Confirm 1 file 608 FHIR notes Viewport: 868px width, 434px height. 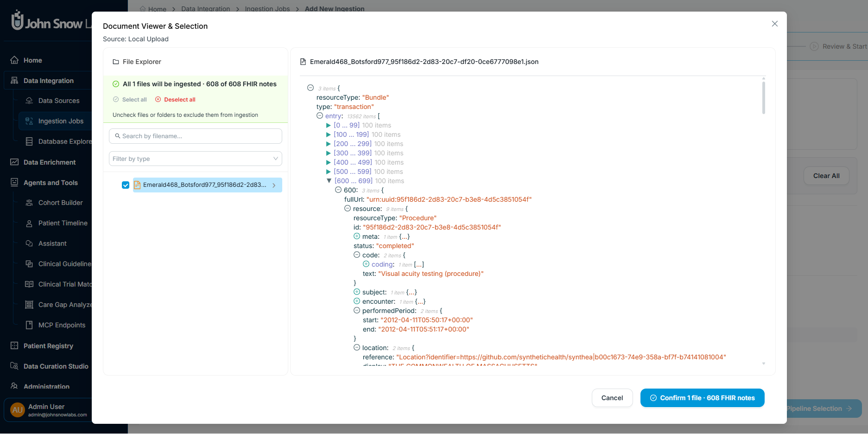click(x=703, y=398)
